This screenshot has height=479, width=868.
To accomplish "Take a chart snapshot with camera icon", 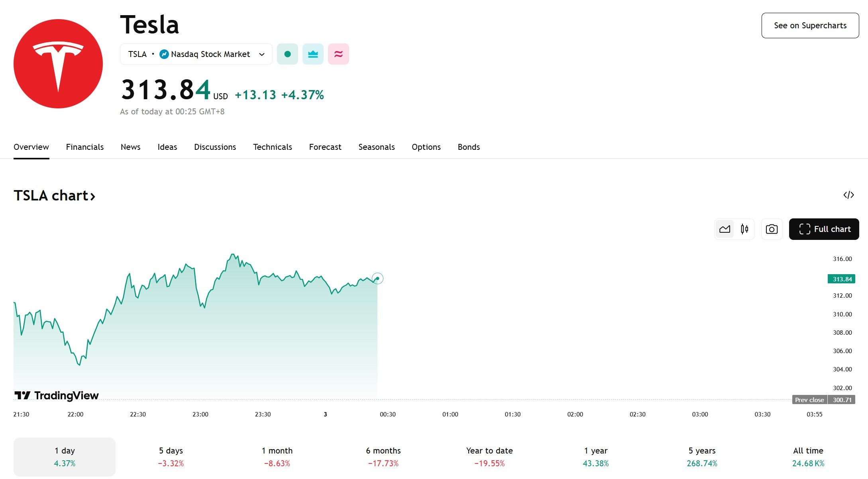I will (x=772, y=229).
